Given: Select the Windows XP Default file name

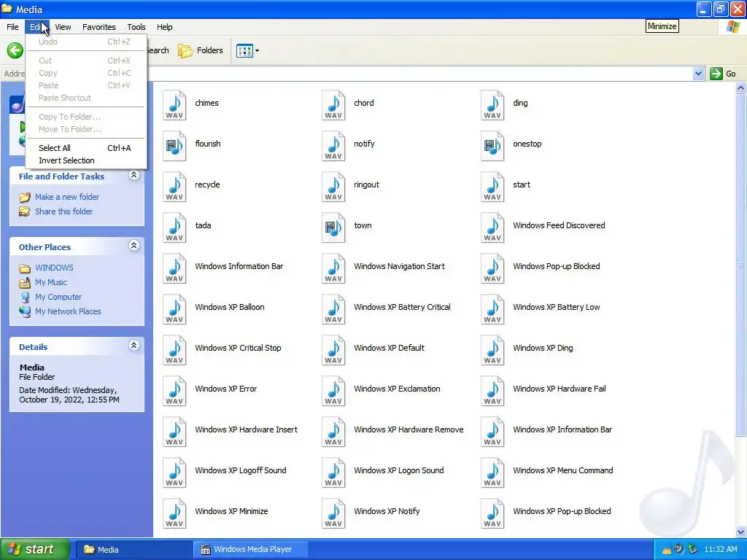Looking at the screenshot, I should coord(389,348).
